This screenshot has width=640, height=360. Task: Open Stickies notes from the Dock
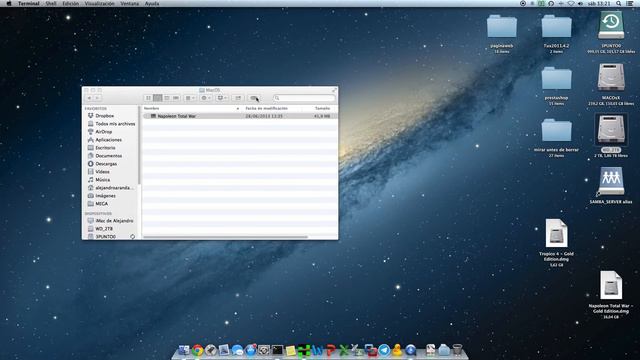tap(290, 351)
